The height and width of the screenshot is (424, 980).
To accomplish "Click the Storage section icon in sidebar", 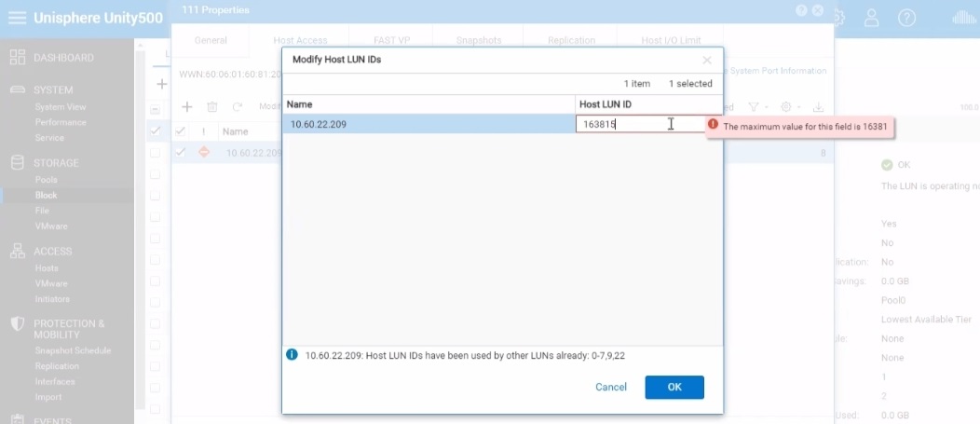I will click(x=18, y=162).
